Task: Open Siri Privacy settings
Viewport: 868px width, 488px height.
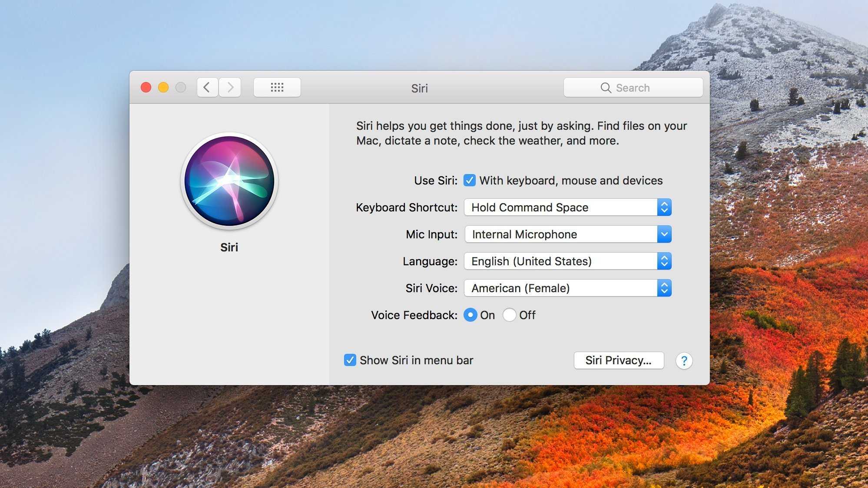Action: (x=619, y=360)
